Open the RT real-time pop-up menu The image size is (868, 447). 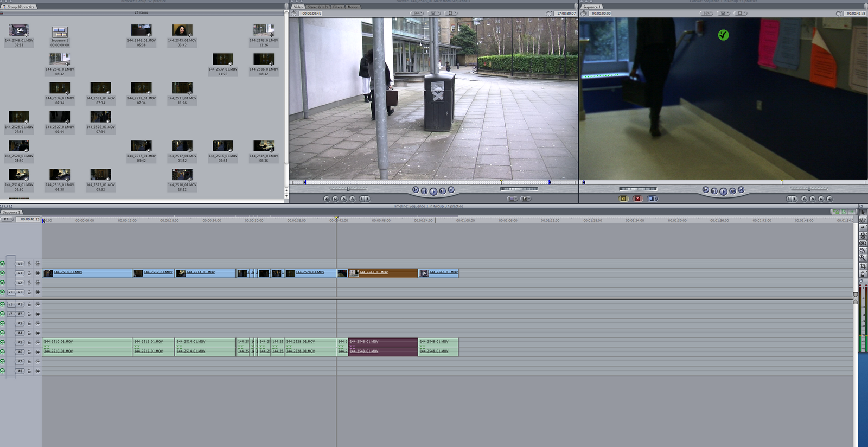(8, 219)
